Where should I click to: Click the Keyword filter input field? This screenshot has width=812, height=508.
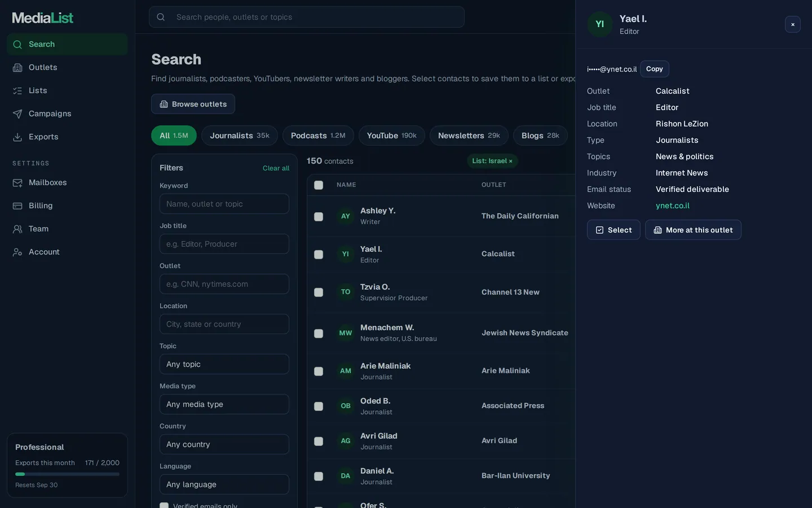(x=224, y=204)
